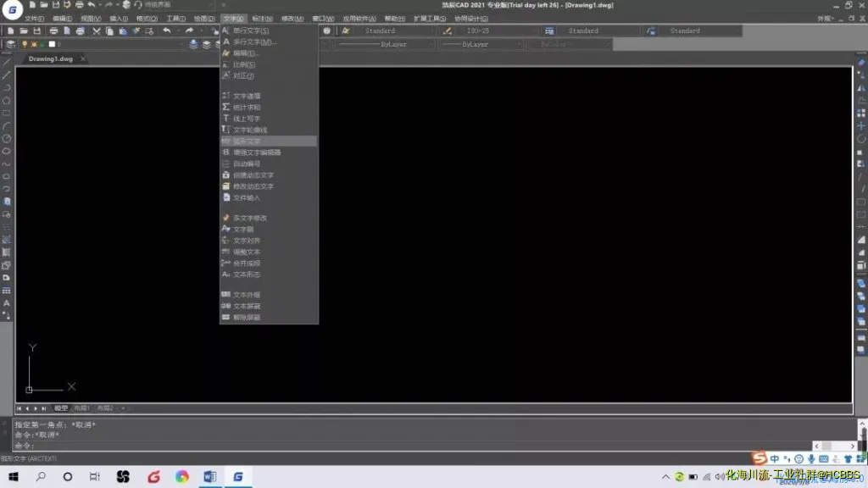Select the Table tool in draw toolbar
The image size is (868, 488).
pyautogui.click(x=7, y=291)
